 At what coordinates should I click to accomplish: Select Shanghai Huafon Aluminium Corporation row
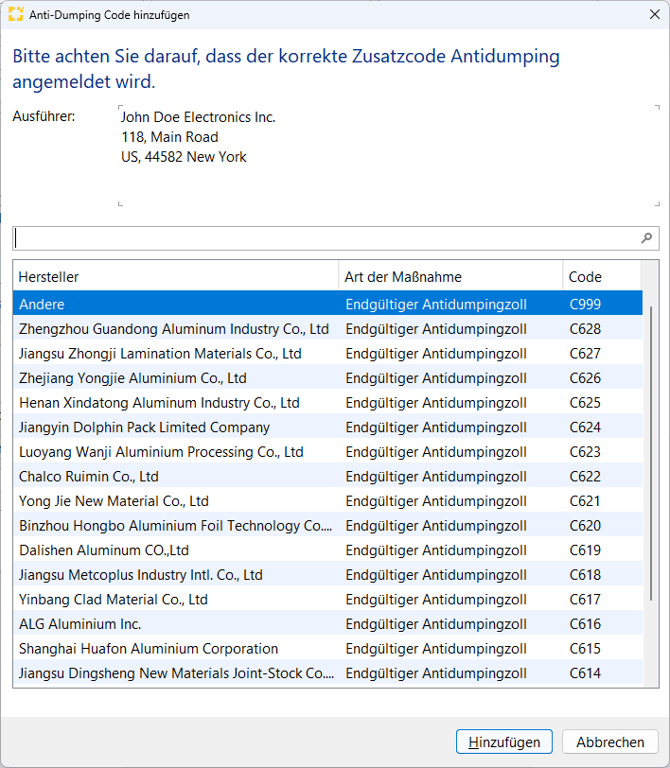point(328,648)
